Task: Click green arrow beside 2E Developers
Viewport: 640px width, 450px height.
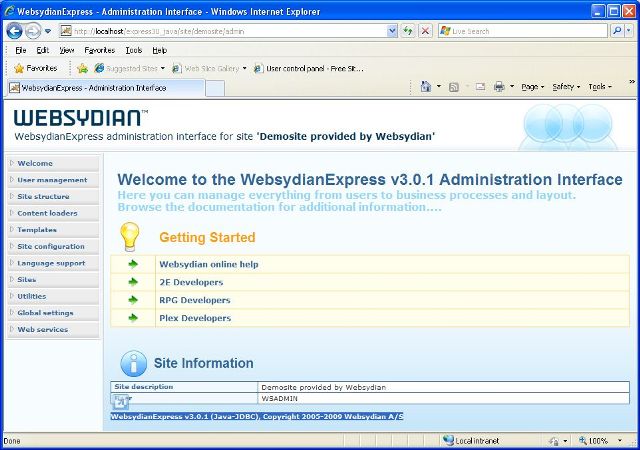Action: (x=133, y=282)
